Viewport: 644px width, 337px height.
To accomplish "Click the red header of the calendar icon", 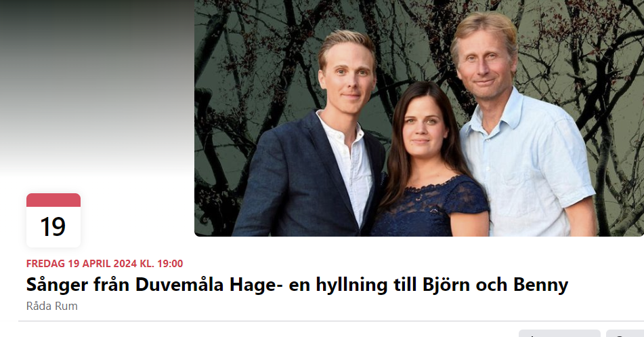I will point(53,200).
